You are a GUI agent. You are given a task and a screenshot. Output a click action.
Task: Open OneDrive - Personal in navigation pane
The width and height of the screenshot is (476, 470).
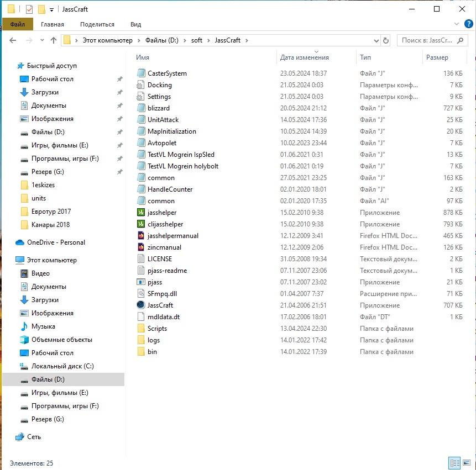tap(56, 242)
